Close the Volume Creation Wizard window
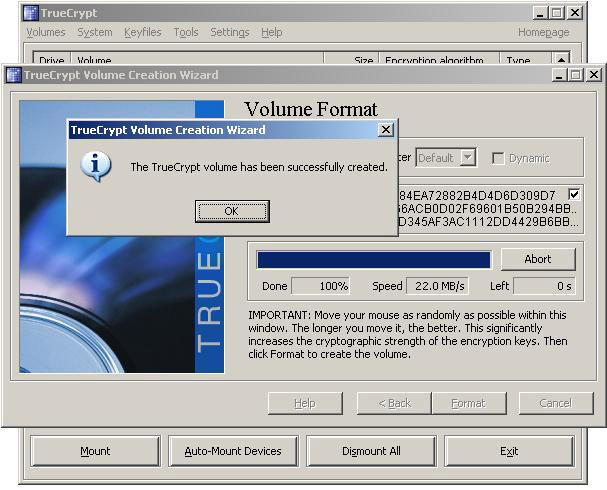Screen dimensions: 607x490 click(593, 75)
